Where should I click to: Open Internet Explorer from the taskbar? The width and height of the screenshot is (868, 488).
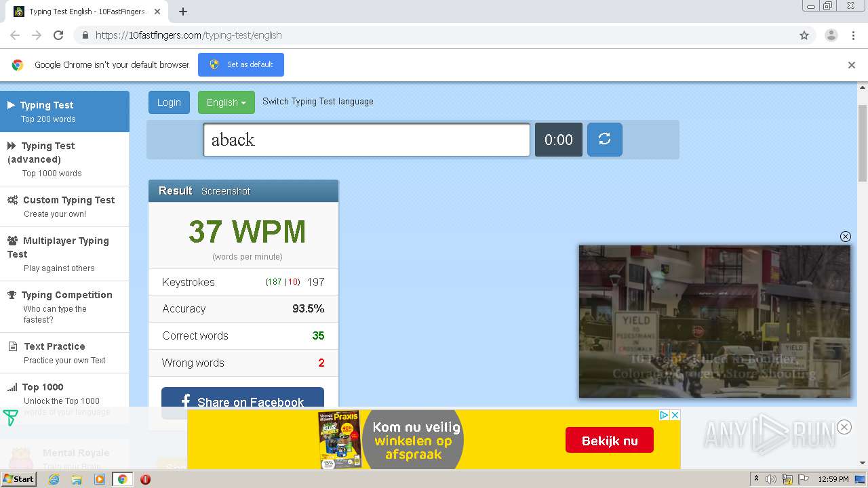(54, 479)
